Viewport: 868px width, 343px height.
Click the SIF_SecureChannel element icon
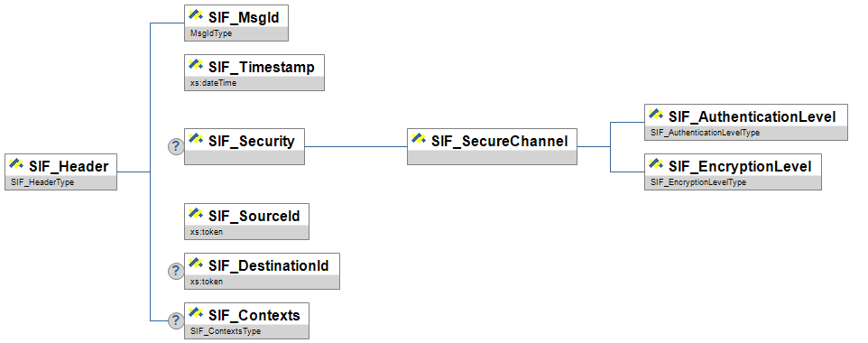[x=419, y=139]
